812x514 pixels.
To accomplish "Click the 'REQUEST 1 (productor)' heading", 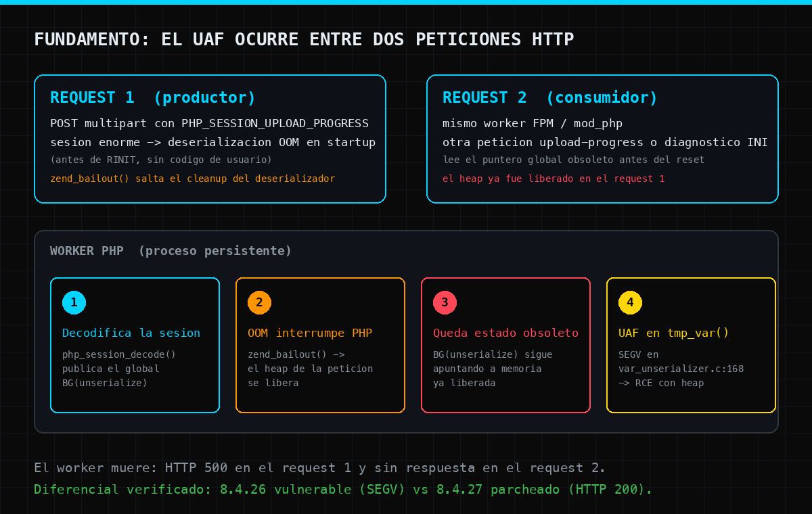I will click(153, 97).
